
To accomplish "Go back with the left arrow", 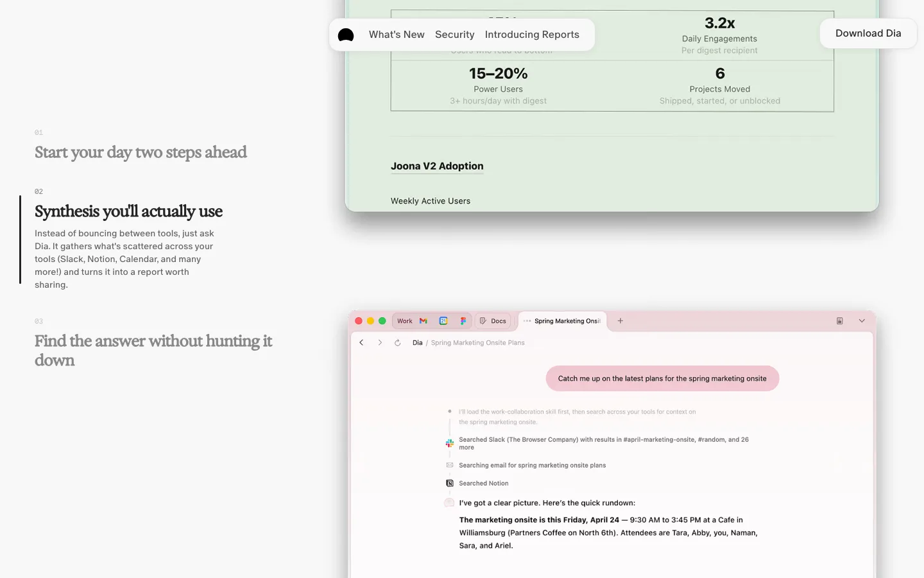I will [x=361, y=343].
